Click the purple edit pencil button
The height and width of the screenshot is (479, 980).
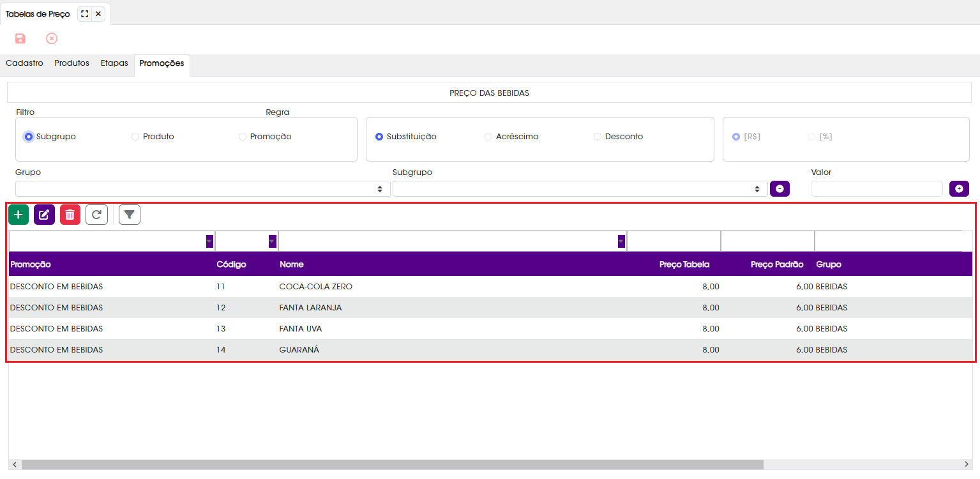(x=45, y=215)
